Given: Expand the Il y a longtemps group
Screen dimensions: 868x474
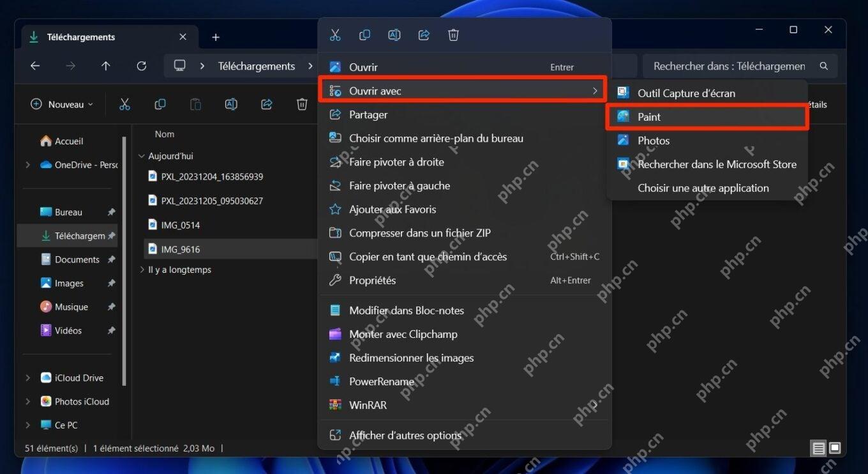Looking at the screenshot, I should [x=142, y=270].
